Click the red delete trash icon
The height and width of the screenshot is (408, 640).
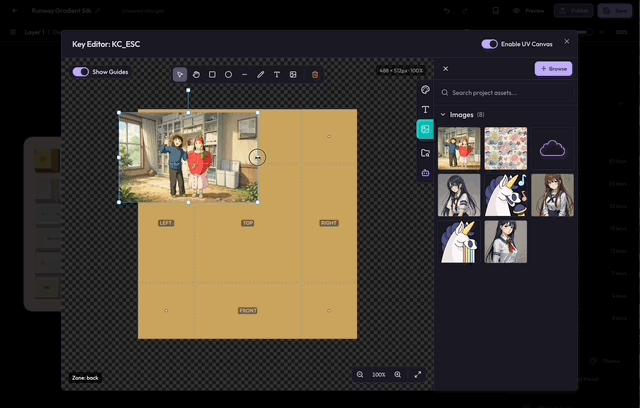(x=315, y=75)
